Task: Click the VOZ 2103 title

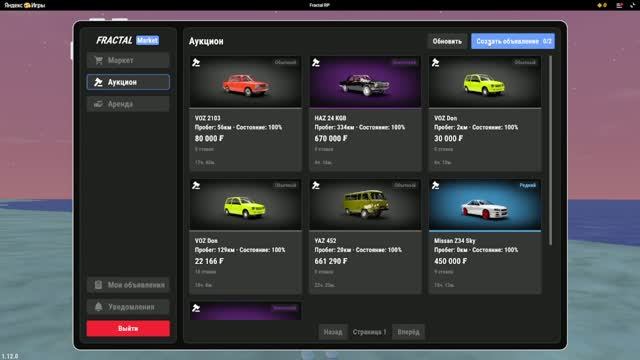Action: click(x=207, y=118)
